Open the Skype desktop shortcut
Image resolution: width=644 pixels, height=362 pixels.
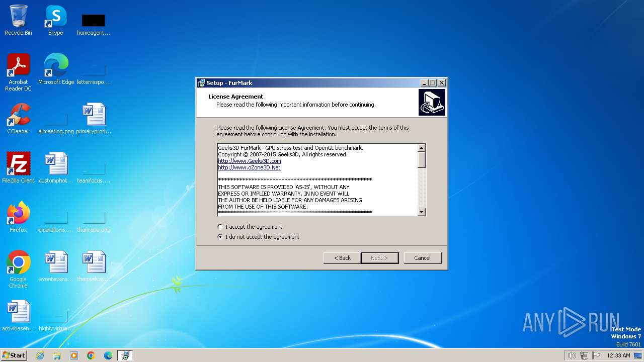pyautogui.click(x=56, y=21)
